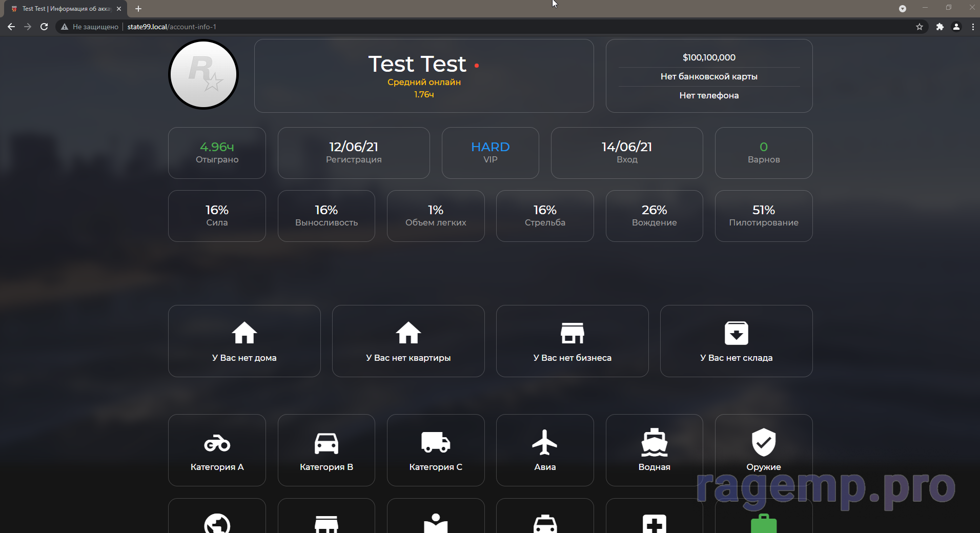Click the 'Не защищено' security warning indicator
The width and height of the screenshot is (980, 533).
coord(90,27)
